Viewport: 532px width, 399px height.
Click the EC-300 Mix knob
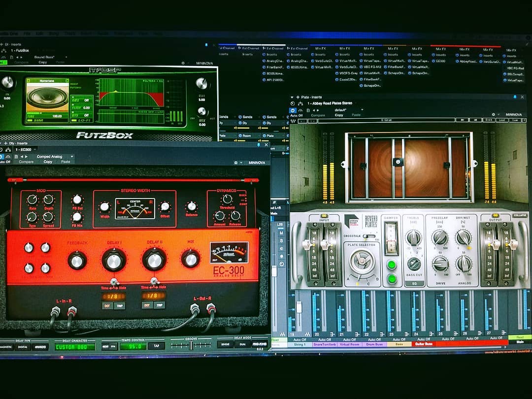(191, 259)
